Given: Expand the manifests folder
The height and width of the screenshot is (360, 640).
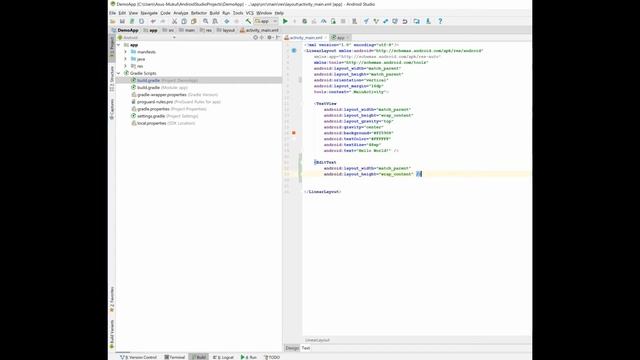Looking at the screenshot, I should [x=126, y=52].
